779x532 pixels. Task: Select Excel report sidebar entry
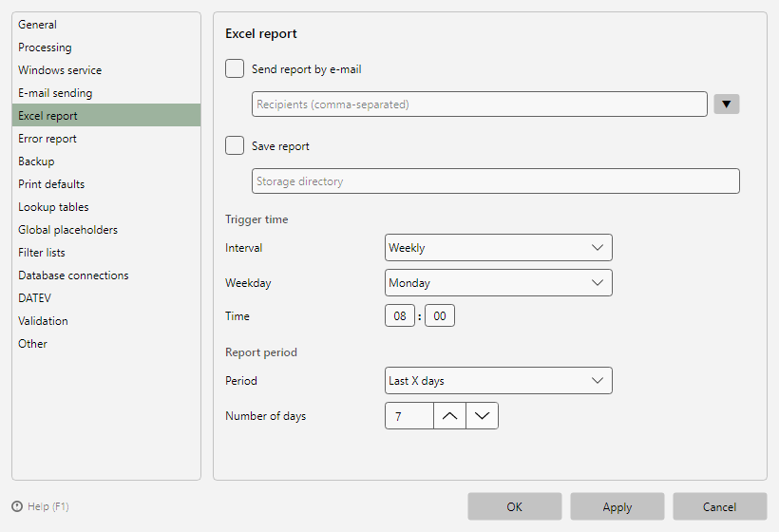tap(106, 115)
